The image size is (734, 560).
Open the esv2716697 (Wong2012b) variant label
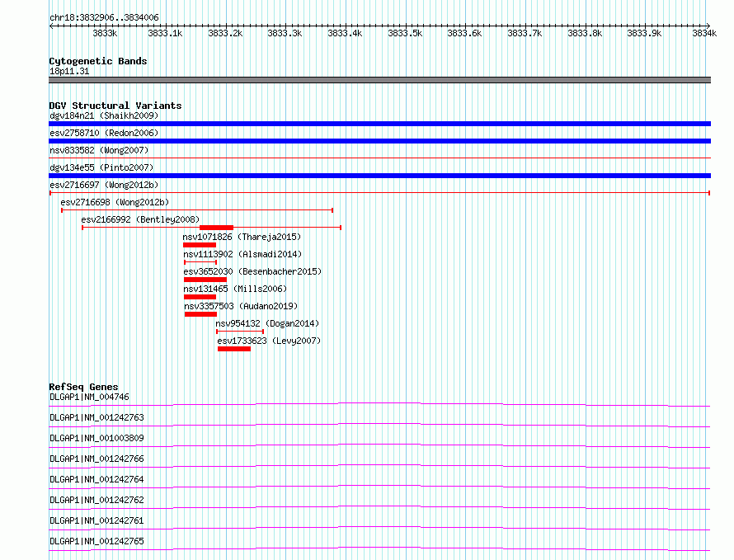pyautogui.click(x=104, y=185)
